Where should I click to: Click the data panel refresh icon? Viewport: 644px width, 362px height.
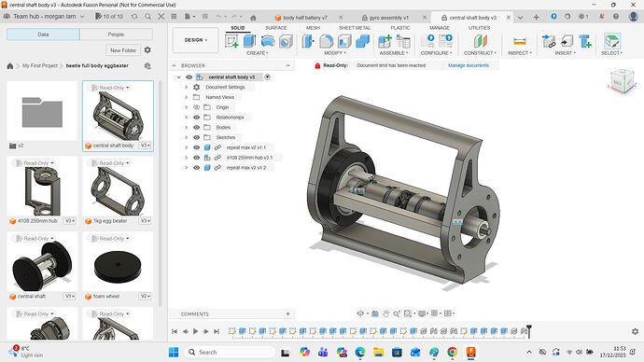coord(134,17)
